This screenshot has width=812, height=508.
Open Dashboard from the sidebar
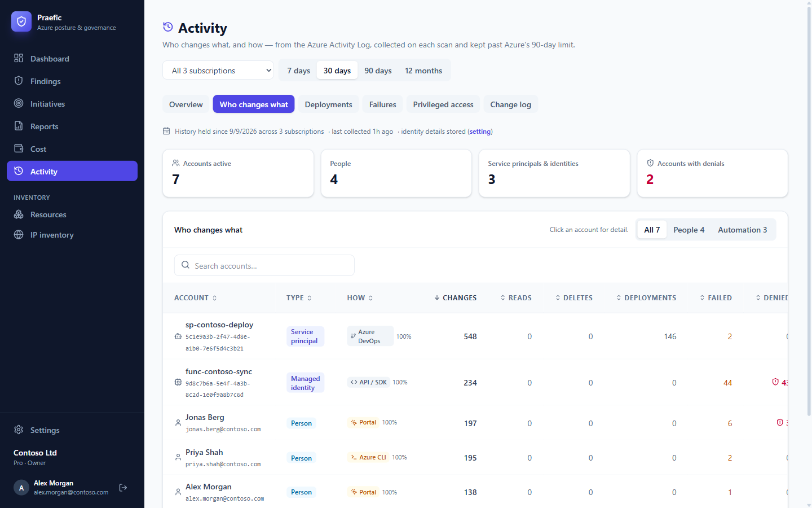point(72,59)
